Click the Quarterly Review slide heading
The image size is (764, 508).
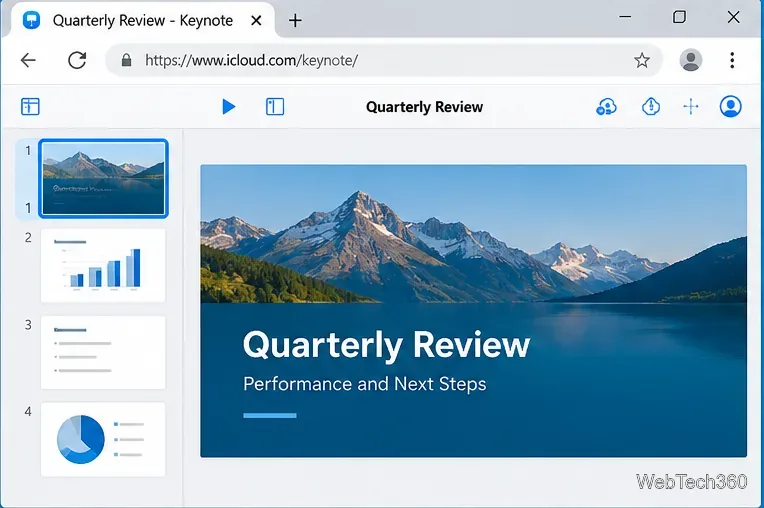pyautogui.click(x=386, y=346)
